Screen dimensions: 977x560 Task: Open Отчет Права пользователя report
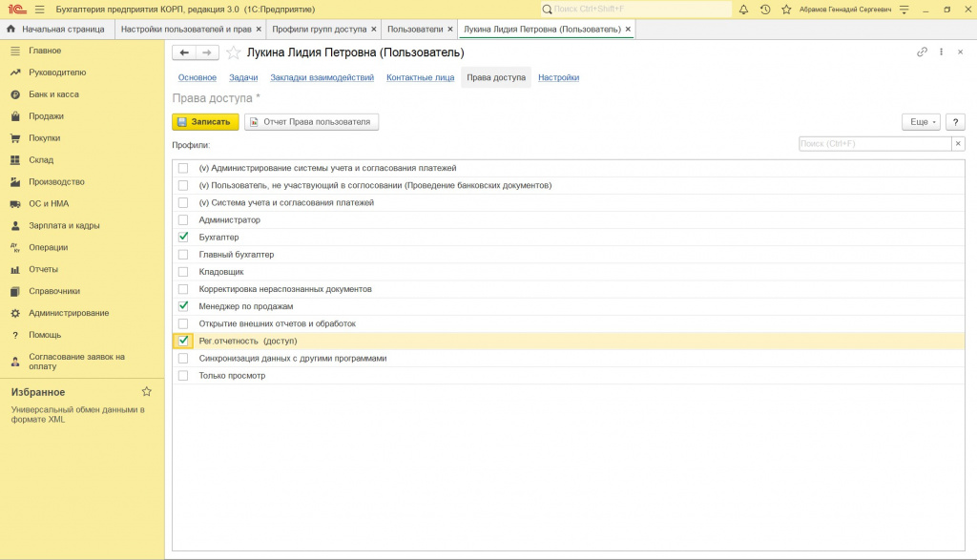[312, 122]
